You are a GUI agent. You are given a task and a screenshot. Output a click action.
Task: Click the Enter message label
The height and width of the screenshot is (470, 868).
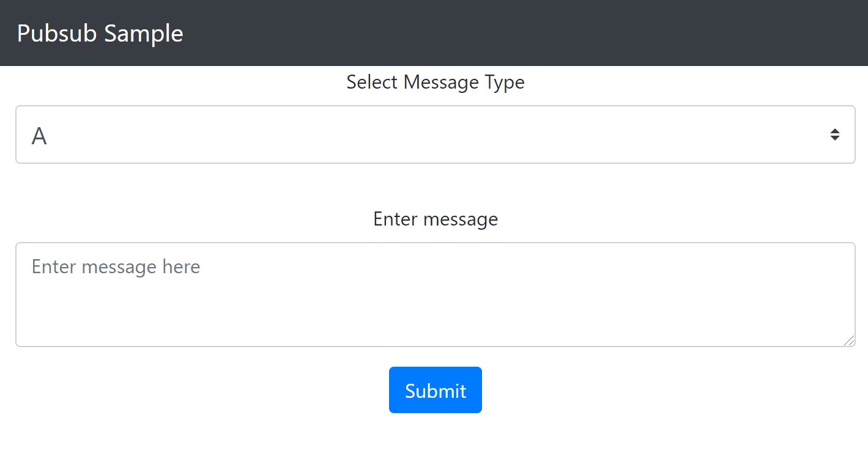click(436, 219)
